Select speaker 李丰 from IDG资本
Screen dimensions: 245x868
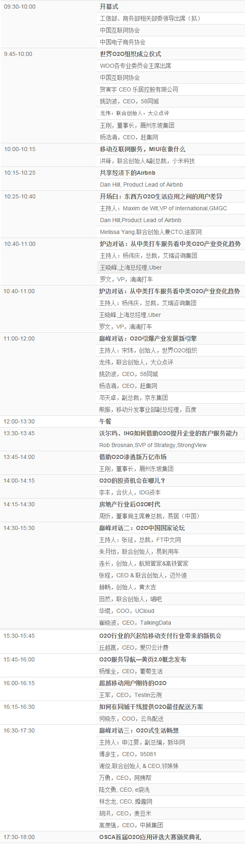(x=130, y=492)
